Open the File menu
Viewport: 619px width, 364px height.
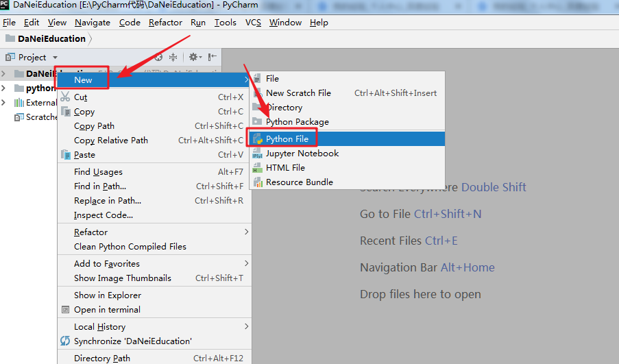[9, 23]
